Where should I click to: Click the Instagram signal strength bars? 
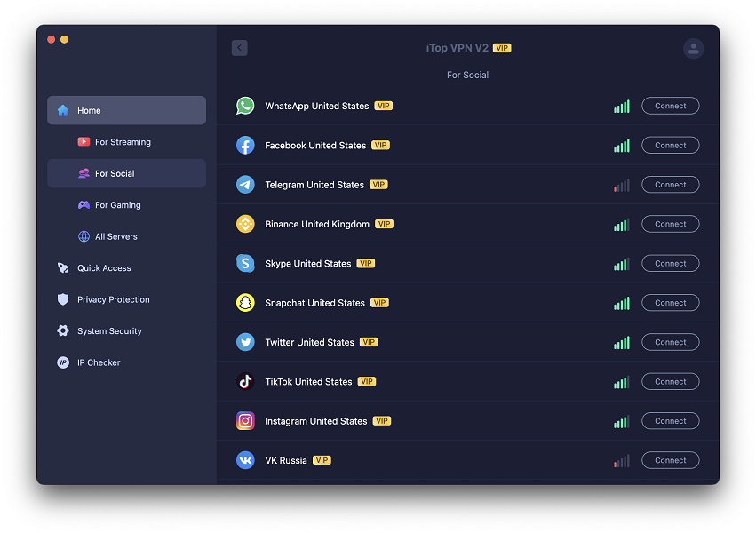pyautogui.click(x=622, y=422)
